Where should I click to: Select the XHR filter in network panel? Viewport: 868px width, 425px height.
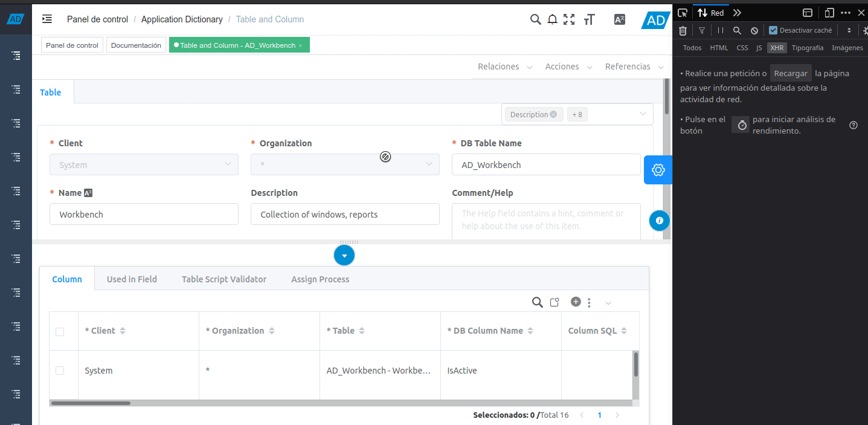pos(777,47)
